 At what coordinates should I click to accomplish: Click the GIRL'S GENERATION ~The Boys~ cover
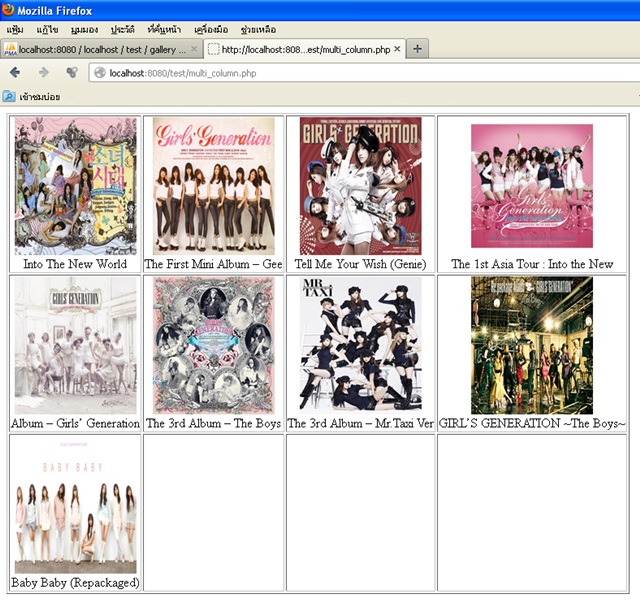(x=532, y=345)
